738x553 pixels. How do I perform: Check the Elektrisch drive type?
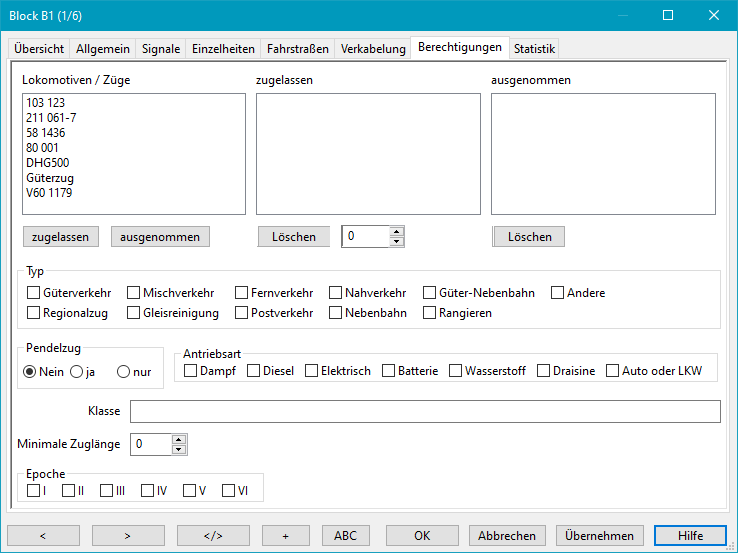coord(312,371)
